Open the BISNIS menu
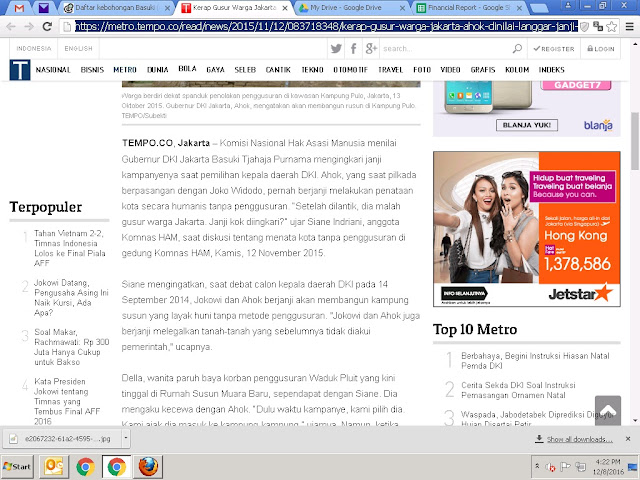 click(92, 70)
